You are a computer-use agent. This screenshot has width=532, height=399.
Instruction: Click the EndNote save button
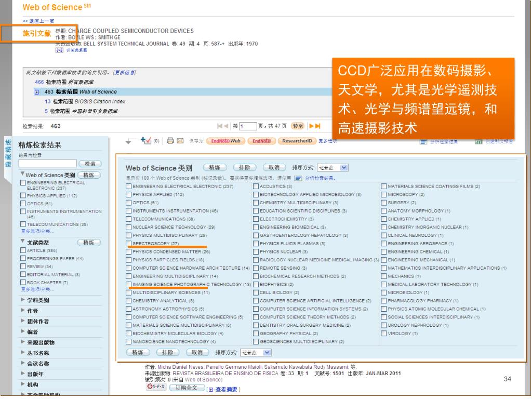[262, 141]
